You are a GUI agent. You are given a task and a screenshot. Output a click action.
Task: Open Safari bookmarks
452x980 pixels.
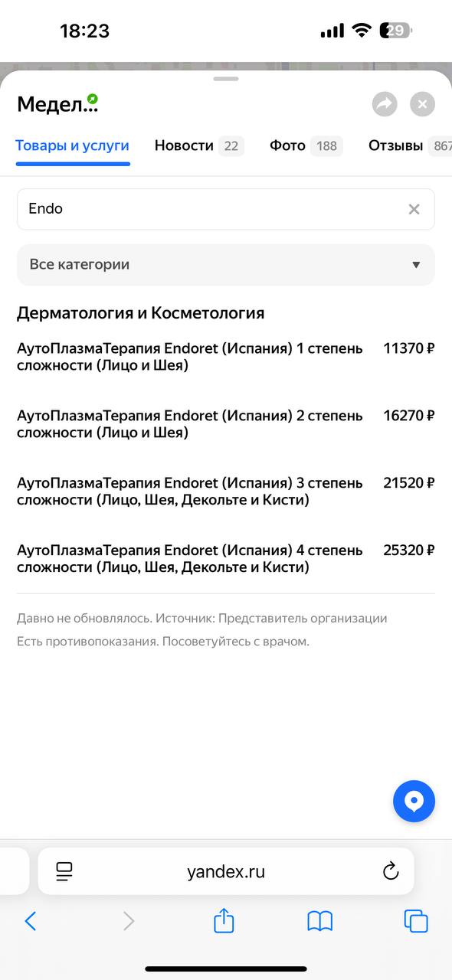[x=319, y=920]
